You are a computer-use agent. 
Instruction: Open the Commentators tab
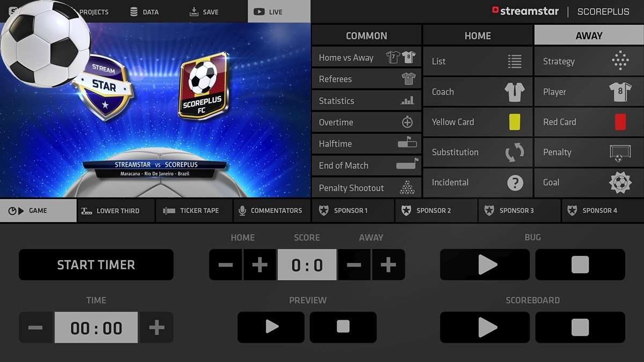coord(272,211)
